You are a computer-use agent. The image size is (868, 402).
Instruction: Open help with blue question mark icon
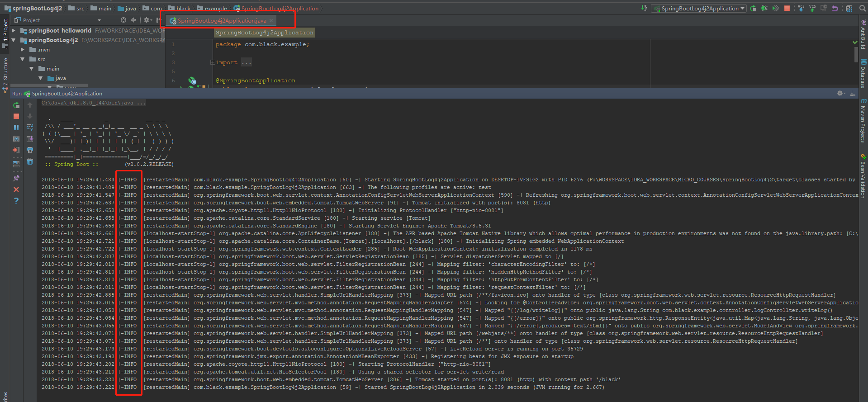tap(16, 200)
